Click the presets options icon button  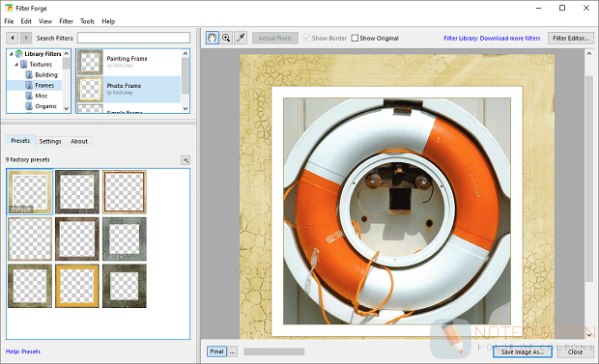185,160
